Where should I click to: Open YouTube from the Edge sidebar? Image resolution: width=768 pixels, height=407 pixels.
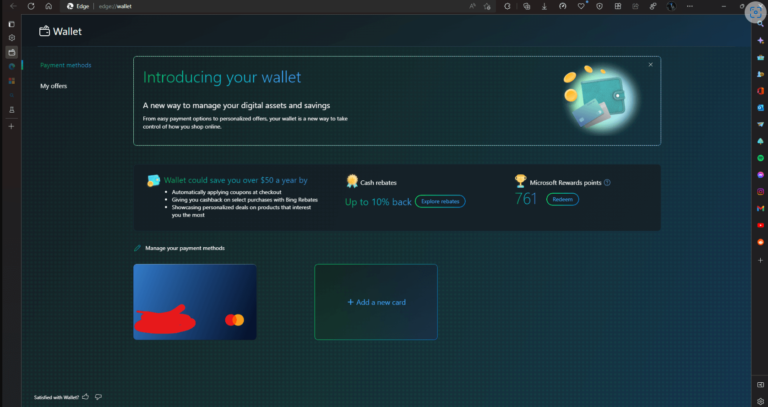pos(761,225)
